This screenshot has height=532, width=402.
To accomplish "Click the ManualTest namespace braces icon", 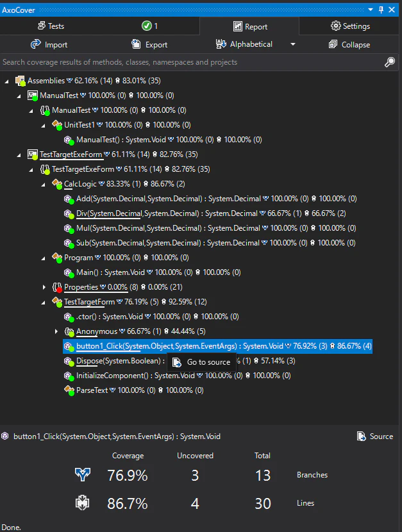I will tap(45, 110).
